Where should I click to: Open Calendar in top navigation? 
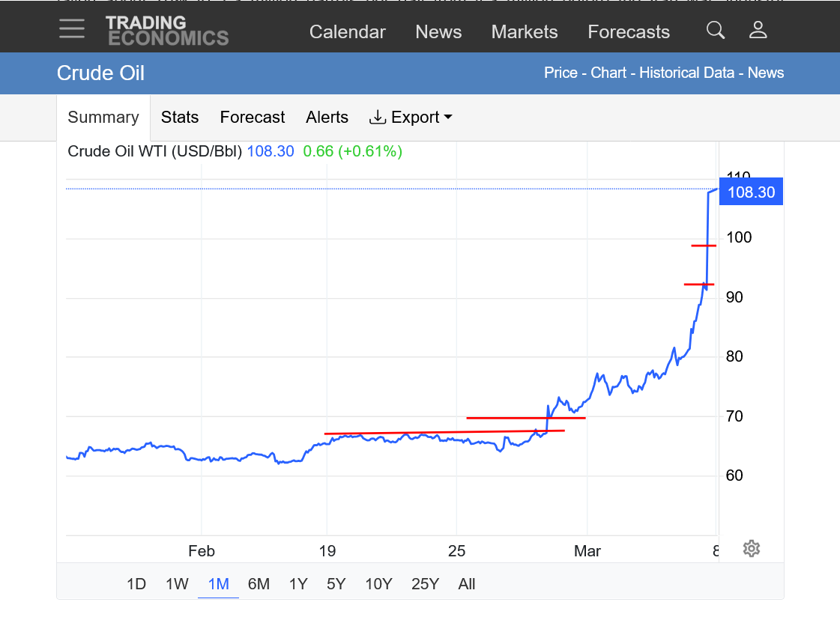click(x=347, y=32)
